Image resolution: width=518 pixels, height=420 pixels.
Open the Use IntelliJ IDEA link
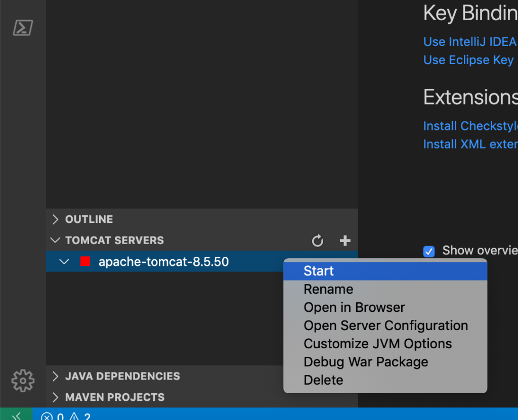pos(469,41)
